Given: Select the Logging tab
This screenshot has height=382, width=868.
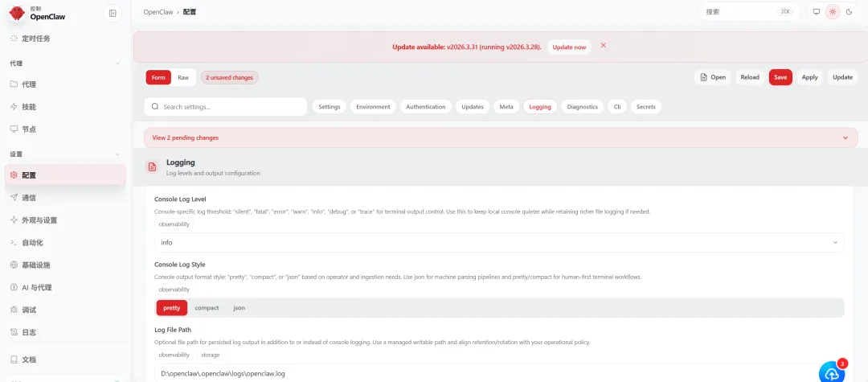Looking at the screenshot, I should click(540, 107).
